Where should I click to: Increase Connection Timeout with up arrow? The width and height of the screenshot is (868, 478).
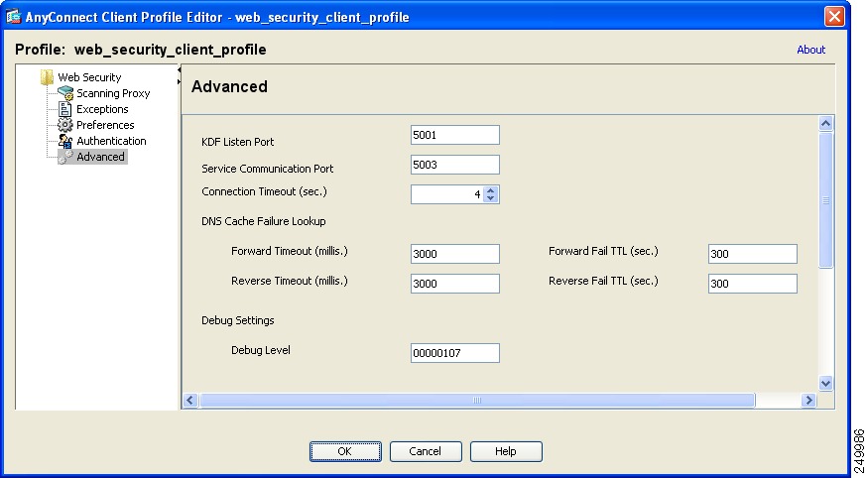[x=490, y=190]
